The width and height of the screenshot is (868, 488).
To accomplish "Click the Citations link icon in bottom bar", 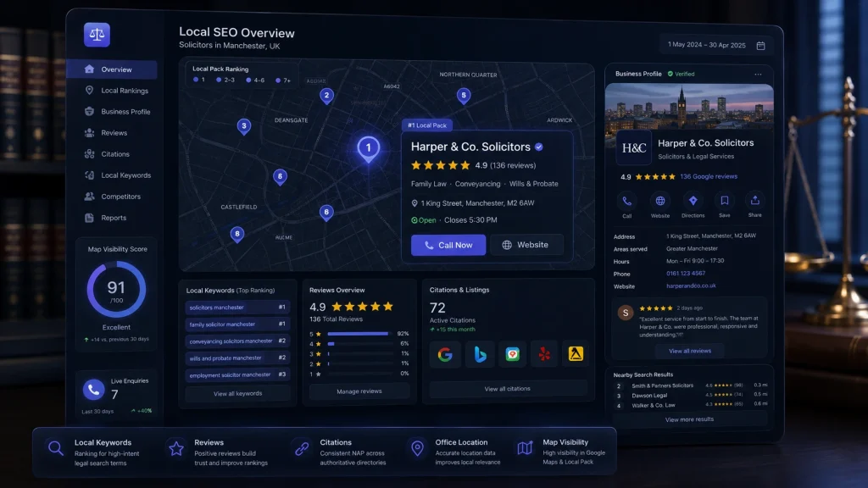I will [302, 449].
